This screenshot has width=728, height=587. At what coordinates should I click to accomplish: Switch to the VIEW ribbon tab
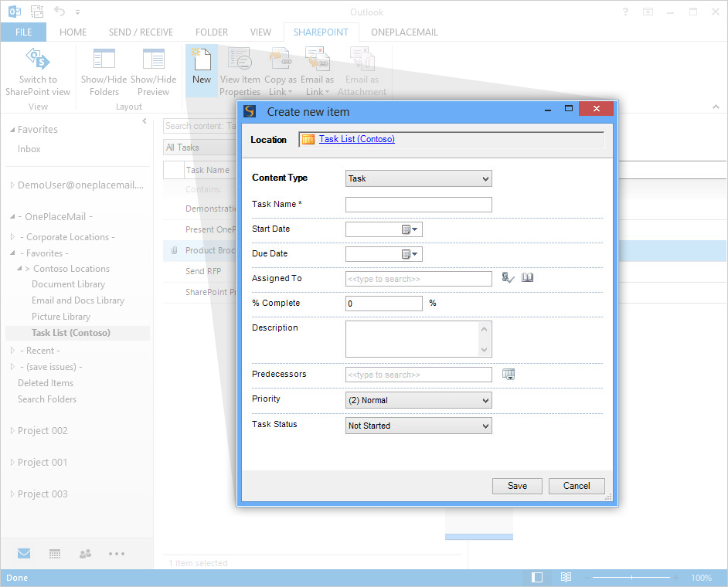click(x=260, y=32)
